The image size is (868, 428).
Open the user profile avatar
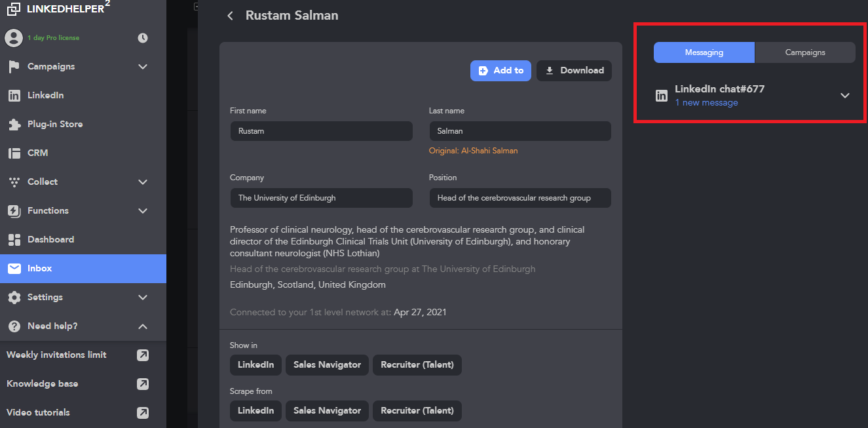(x=14, y=38)
